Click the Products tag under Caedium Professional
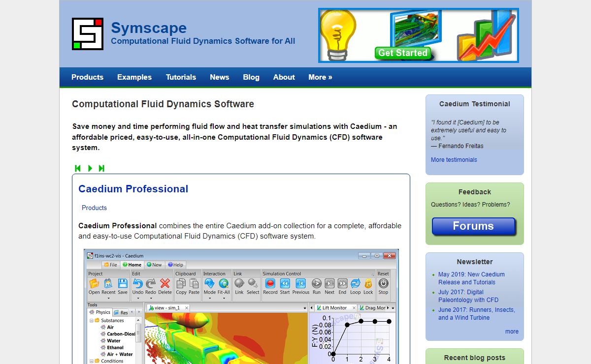The image size is (591, 364). tap(94, 208)
